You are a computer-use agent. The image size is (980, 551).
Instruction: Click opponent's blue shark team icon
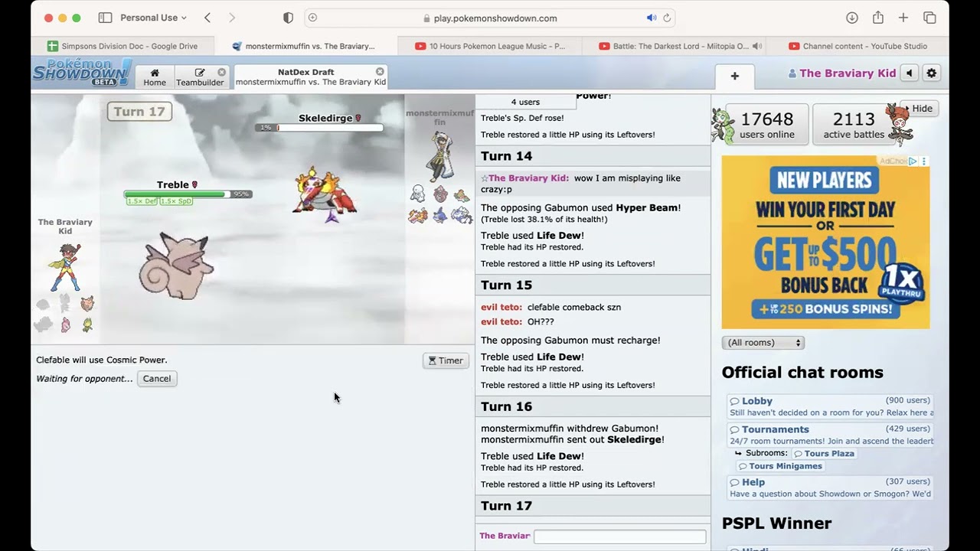440,216
